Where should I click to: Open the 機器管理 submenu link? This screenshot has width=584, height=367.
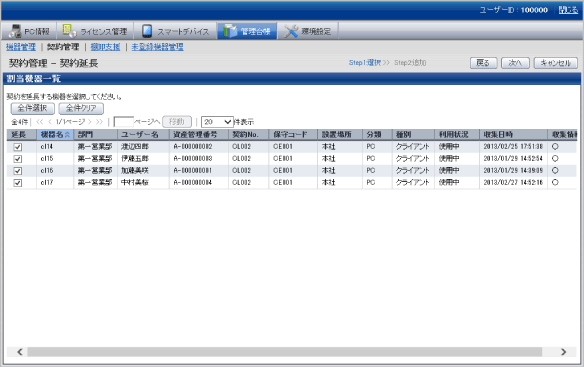tap(21, 47)
